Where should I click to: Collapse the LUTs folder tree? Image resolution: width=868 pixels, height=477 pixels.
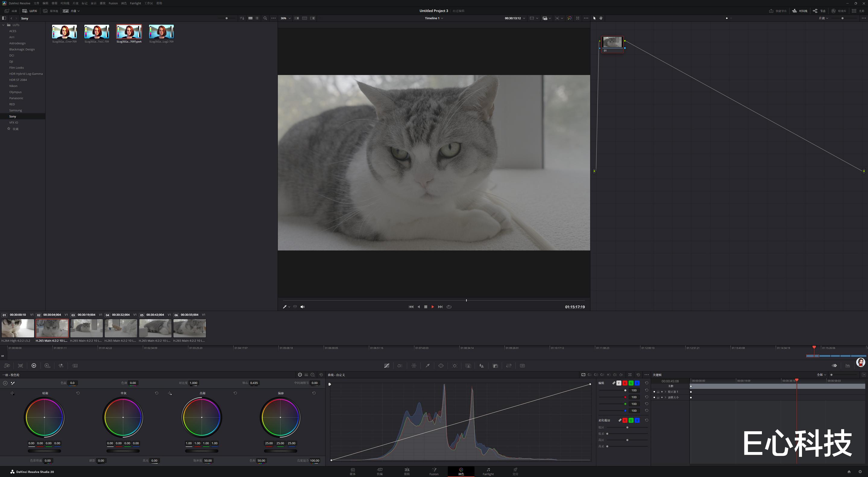coord(3,25)
